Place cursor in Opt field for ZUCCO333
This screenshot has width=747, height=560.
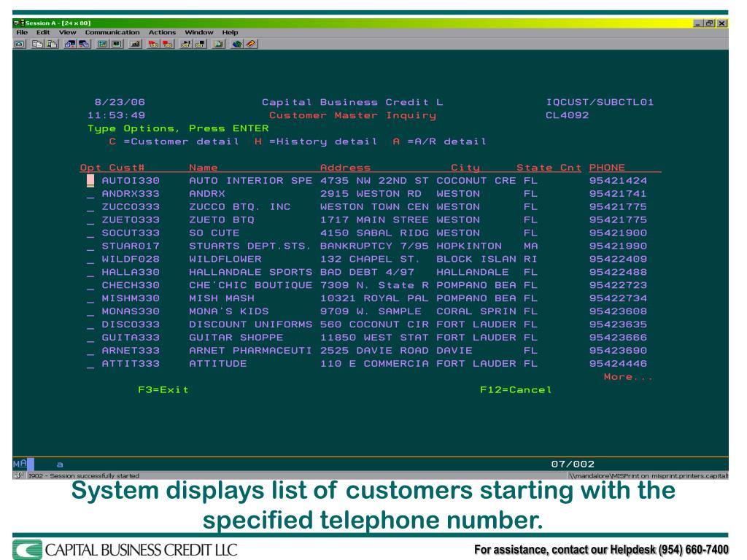[90, 207]
